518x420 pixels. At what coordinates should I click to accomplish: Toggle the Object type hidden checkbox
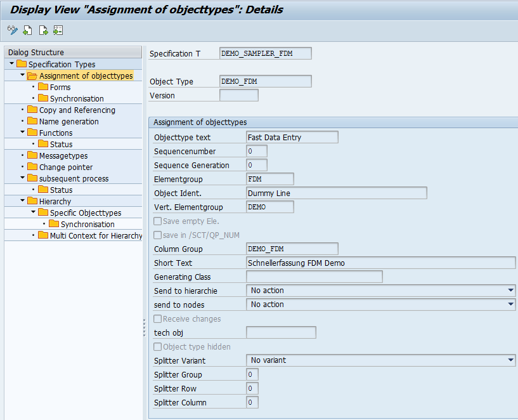(x=158, y=347)
